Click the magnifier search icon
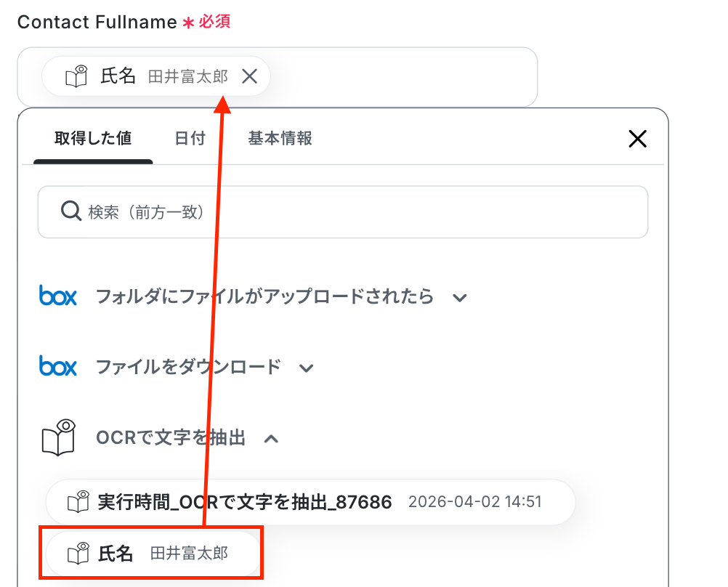This screenshot has height=587, width=728. point(70,211)
